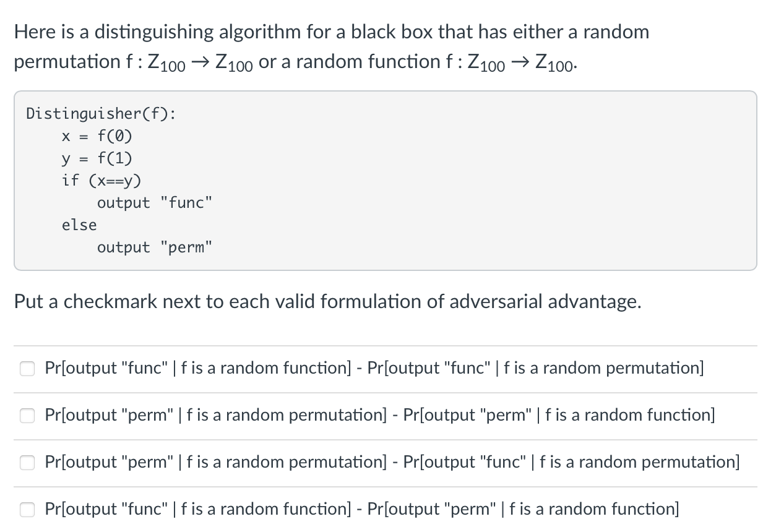Click the if (x==y) statement
776x532 pixels.
point(101,181)
